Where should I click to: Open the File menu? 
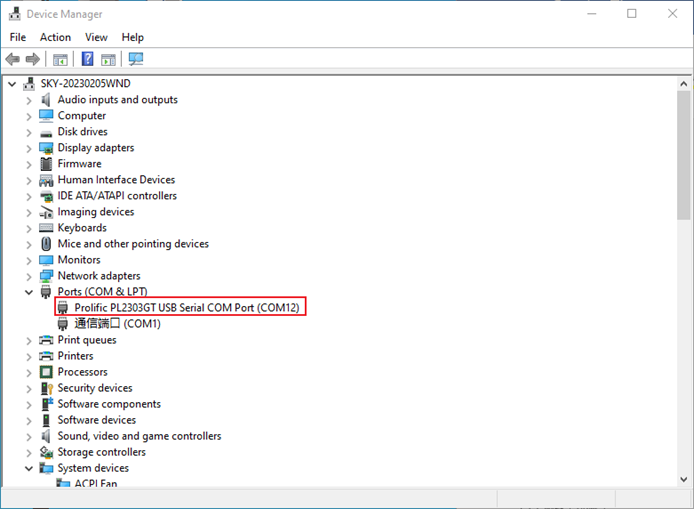(x=18, y=37)
